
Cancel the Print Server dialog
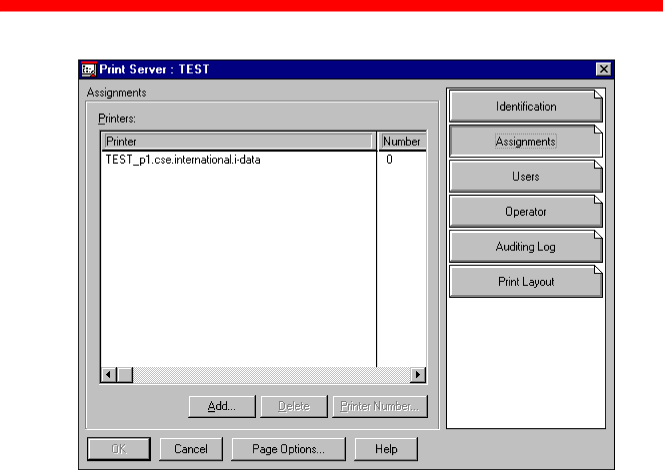(x=191, y=449)
